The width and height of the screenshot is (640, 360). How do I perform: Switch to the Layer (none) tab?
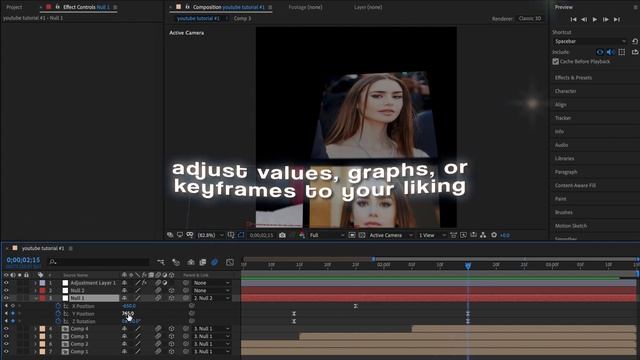click(x=368, y=7)
